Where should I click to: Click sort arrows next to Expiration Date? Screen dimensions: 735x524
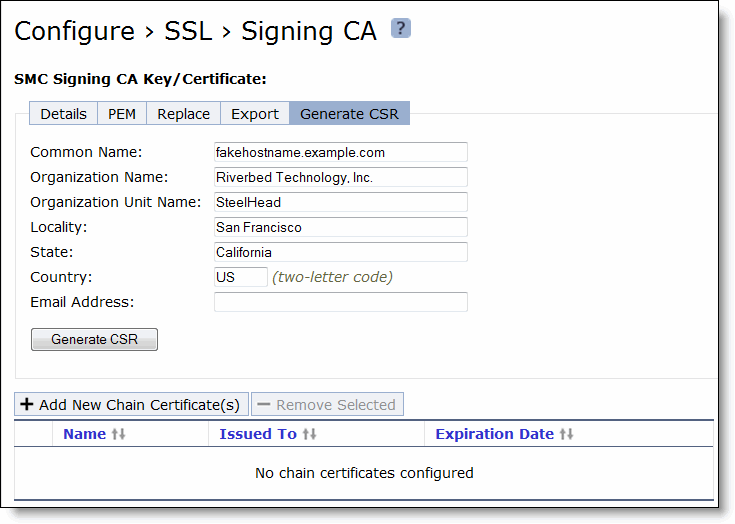click(566, 434)
